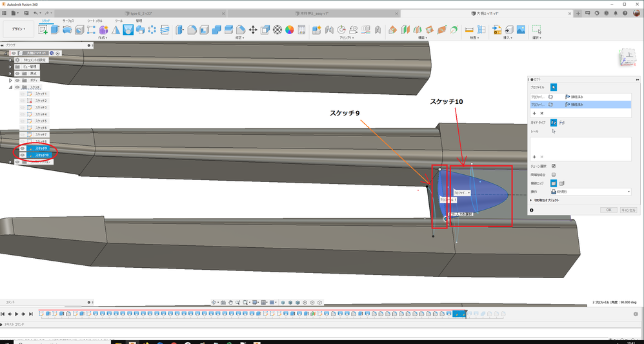Click the キャンセル button in Loft dialog
The image size is (644, 344).
[629, 210]
